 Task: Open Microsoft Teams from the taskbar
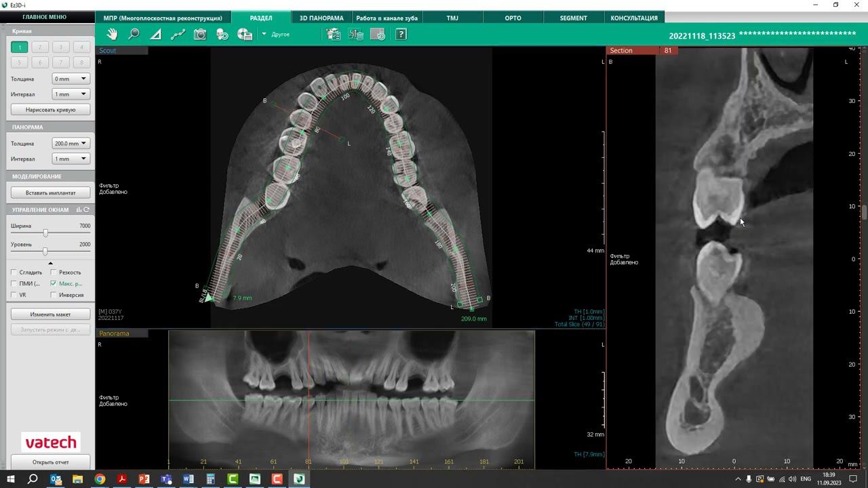[166, 479]
